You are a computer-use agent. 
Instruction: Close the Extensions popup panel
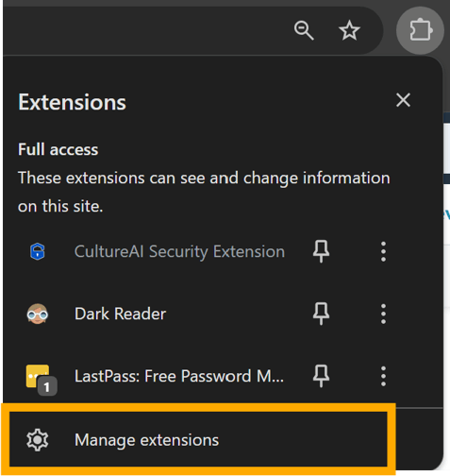pyautogui.click(x=403, y=100)
